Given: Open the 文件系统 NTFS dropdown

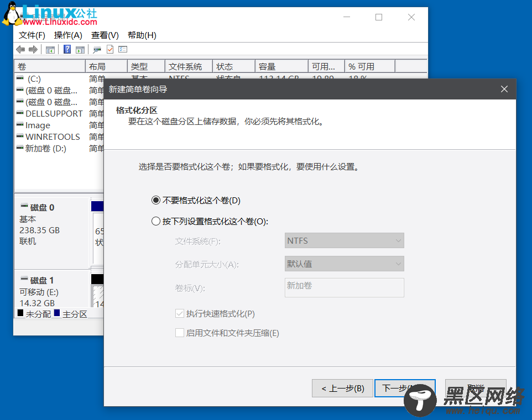Looking at the screenshot, I should coord(345,240).
